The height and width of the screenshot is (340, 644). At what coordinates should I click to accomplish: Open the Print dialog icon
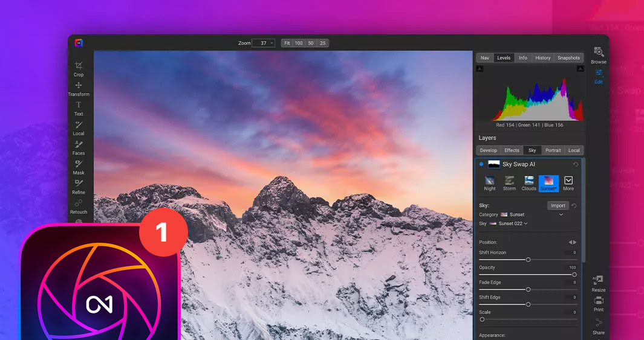[598, 301]
